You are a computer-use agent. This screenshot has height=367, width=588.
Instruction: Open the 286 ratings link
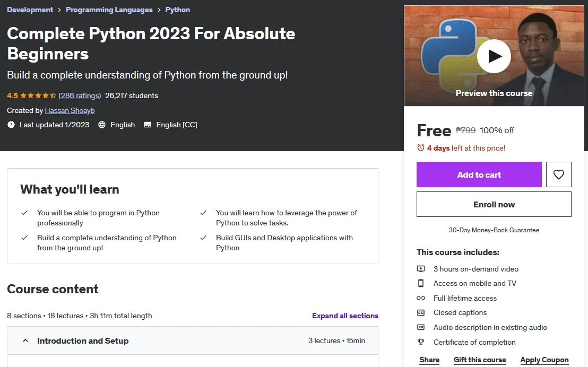pos(80,95)
